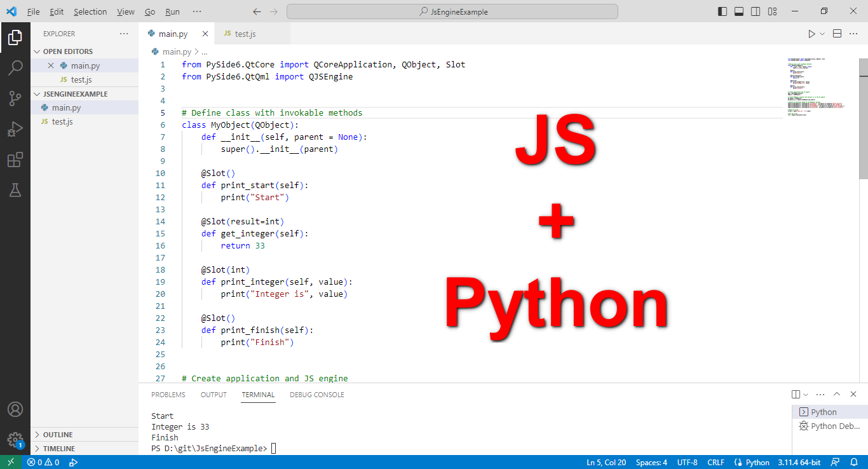Screen dimensions: 868x469
Task: Open the Run and Debug view
Action: (15, 129)
